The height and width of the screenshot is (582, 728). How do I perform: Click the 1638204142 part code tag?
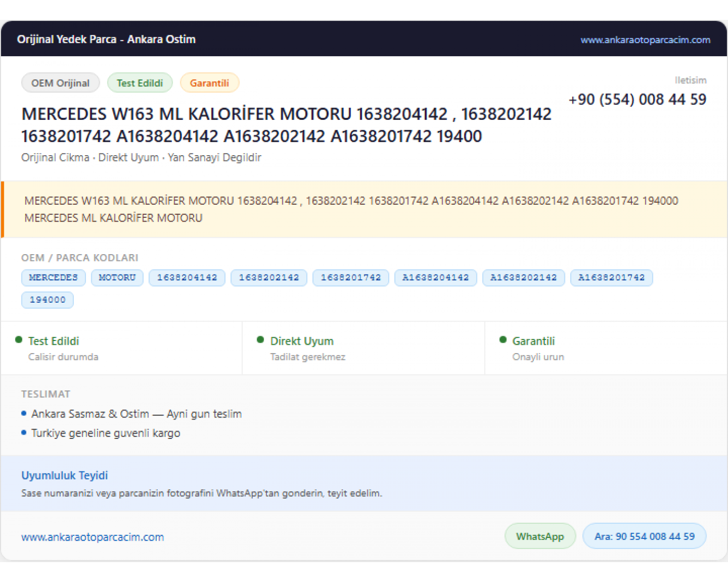tap(187, 278)
